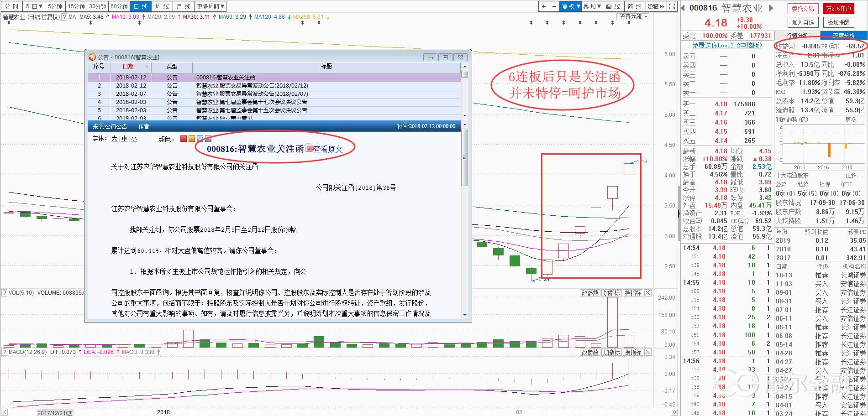Viewport: 868px width, 416px height.
Task: Choose the orange background color swatch
Action: (192, 139)
